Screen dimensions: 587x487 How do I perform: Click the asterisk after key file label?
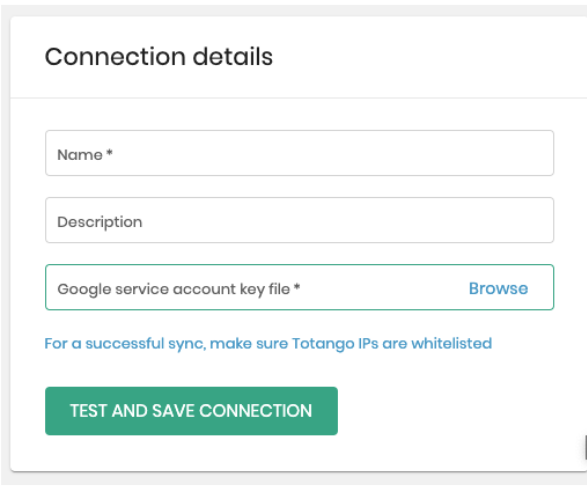[x=297, y=287]
